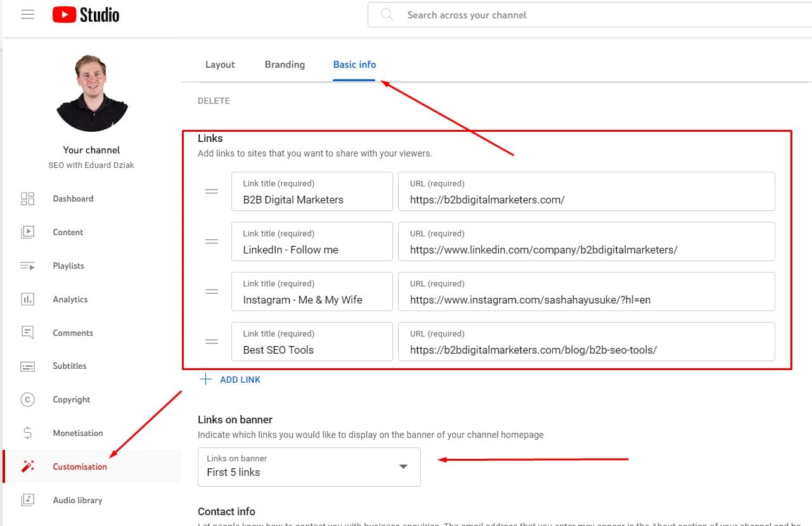Click the Comments speech bubble icon

27,333
